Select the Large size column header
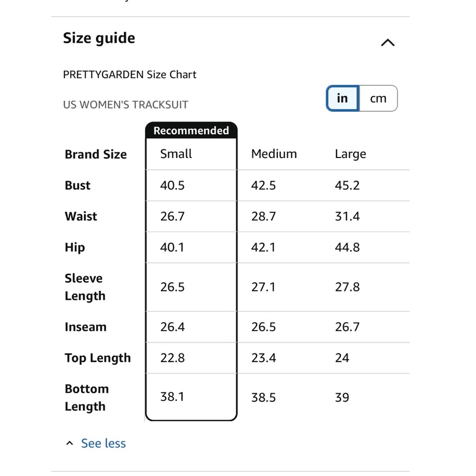This screenshot has height=476, width=476. pos(350,154)
